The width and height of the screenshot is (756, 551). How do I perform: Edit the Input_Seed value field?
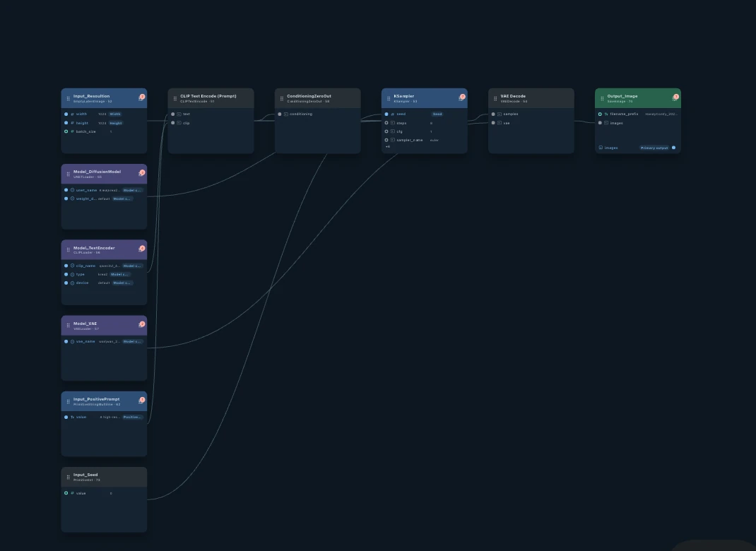click(111, 493)
